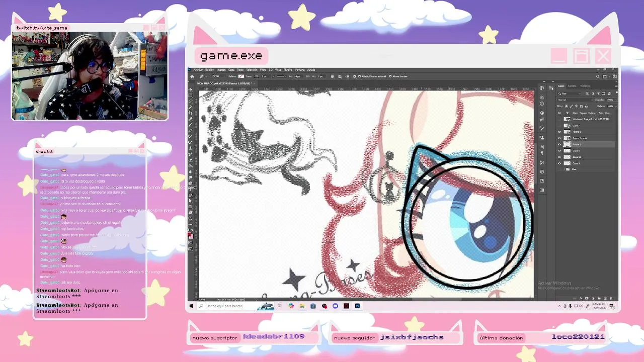Toggle Añadir/Eliminar automát. checkbox
Image resolution: width=644 pixels, height=362 pixels.
tap(360, 76)
